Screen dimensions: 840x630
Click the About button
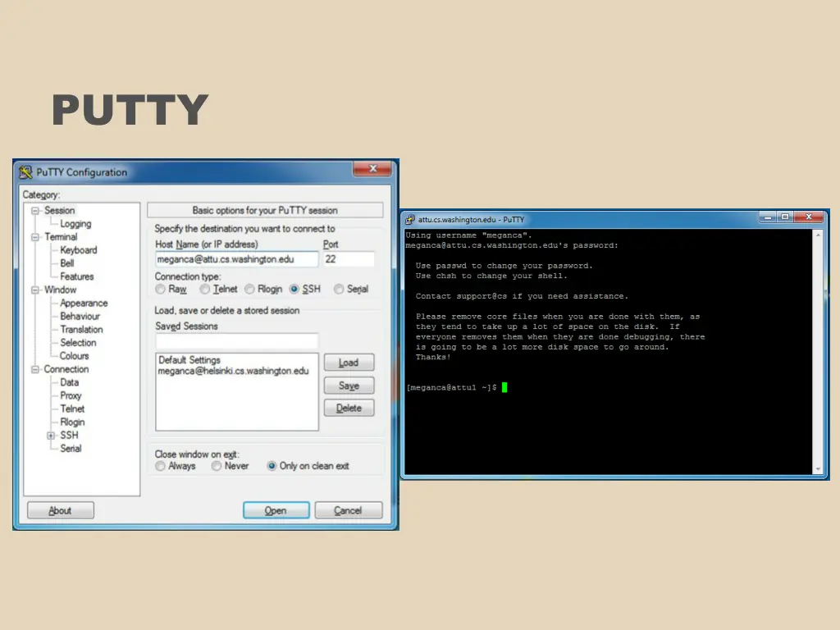60,509
